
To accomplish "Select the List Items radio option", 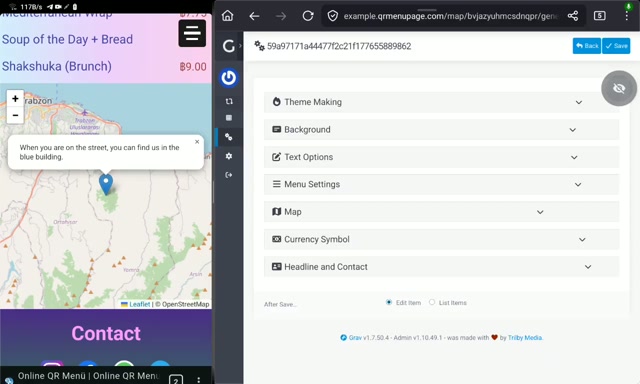I will 431,302.
